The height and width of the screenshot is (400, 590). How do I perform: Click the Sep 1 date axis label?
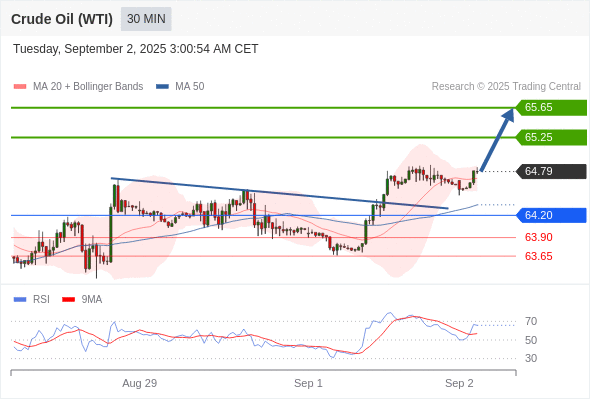pyautogui.click(x=308, y=383)
